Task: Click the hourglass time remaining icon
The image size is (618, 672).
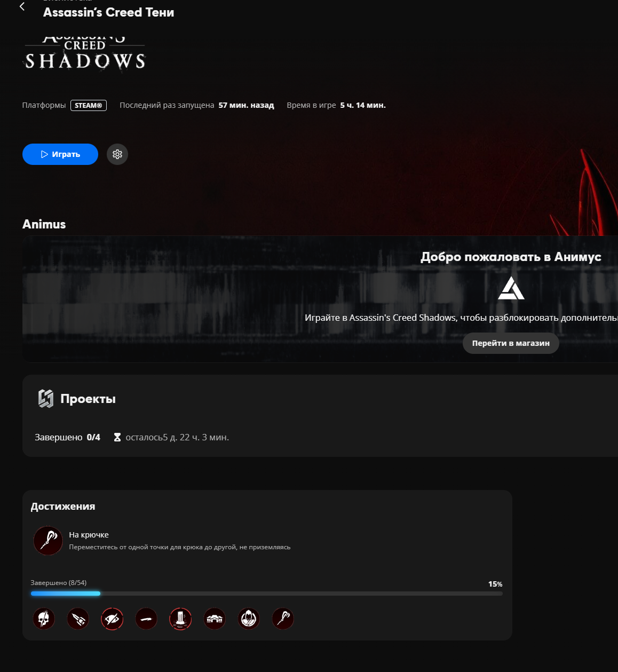Action: (x=117, y=437)
